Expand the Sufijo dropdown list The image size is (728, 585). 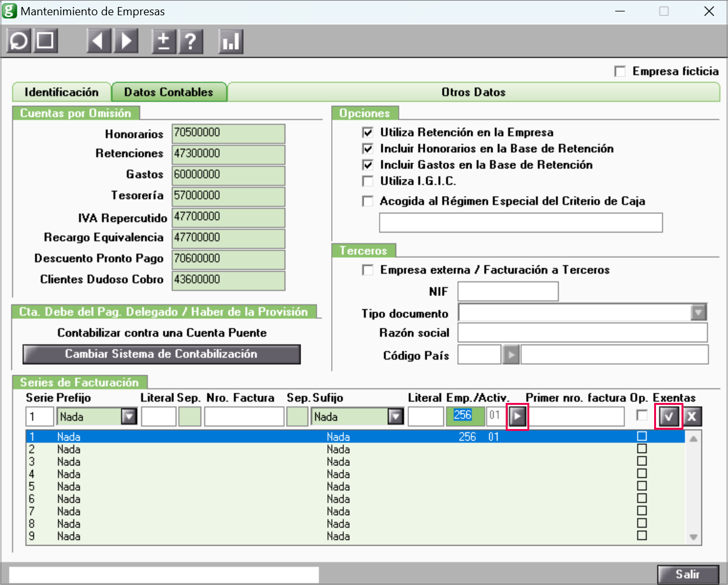coord(396,417)
